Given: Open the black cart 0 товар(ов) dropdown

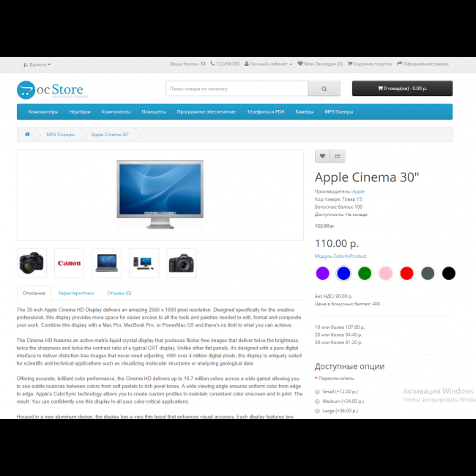Looking at the screenshot, I should coord(402,89).
